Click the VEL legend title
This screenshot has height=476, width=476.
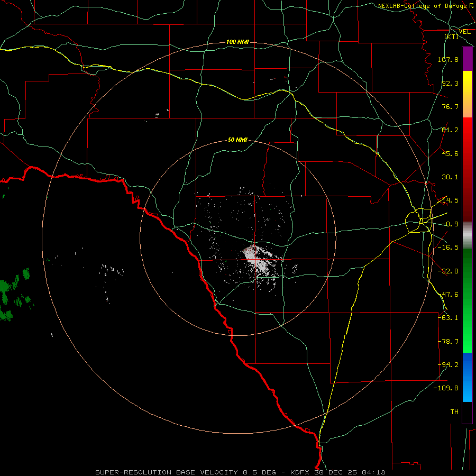click(x=465, y=32)
